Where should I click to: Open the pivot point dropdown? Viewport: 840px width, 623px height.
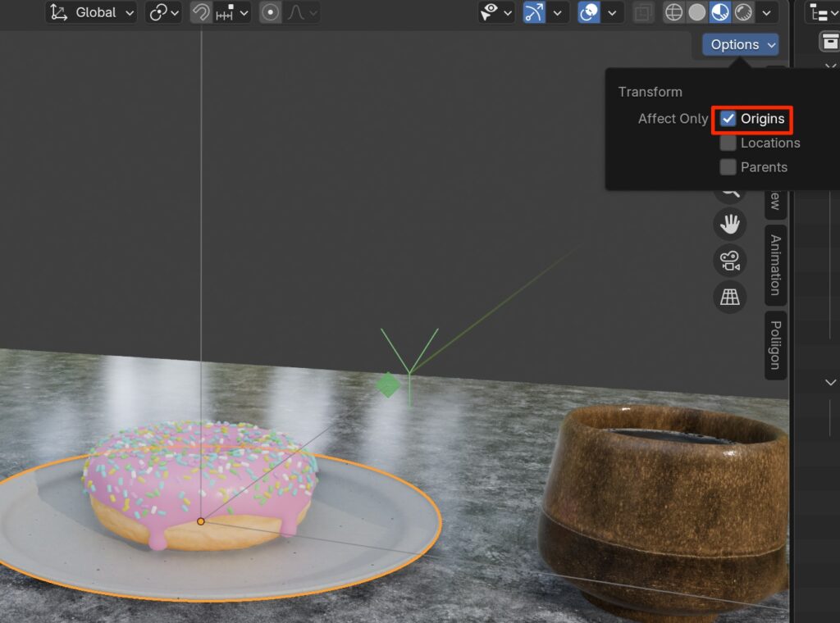163,13
